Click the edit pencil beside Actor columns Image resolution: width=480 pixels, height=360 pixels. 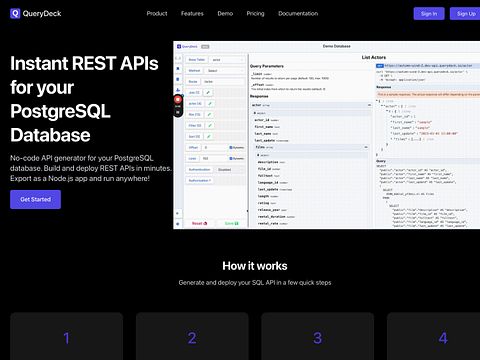(x=210, y=104)
